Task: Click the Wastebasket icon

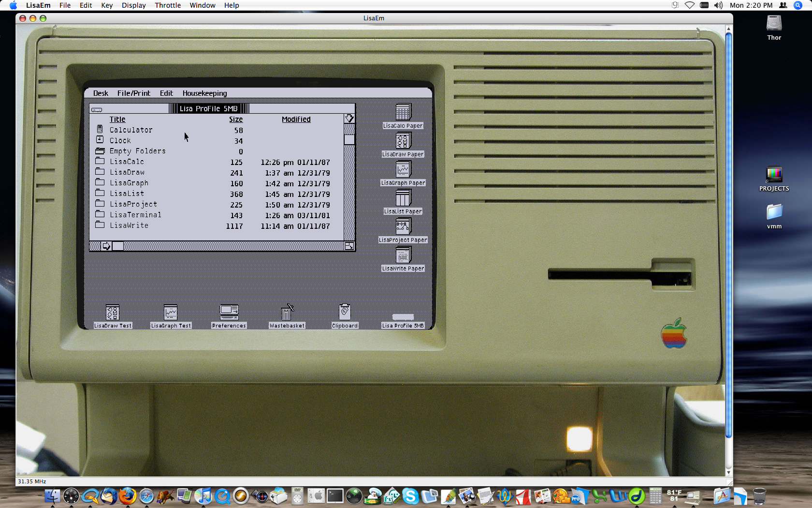Action: [x=287, y=313]
